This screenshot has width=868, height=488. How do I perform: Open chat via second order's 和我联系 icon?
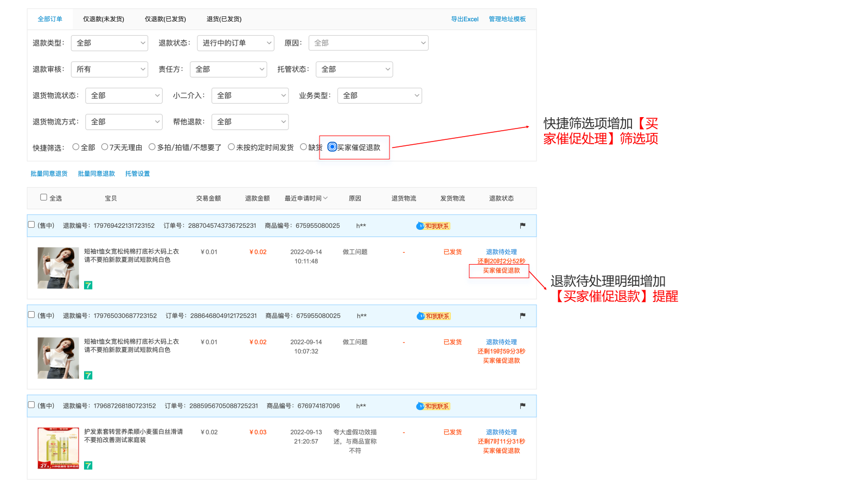click(433, 316)
